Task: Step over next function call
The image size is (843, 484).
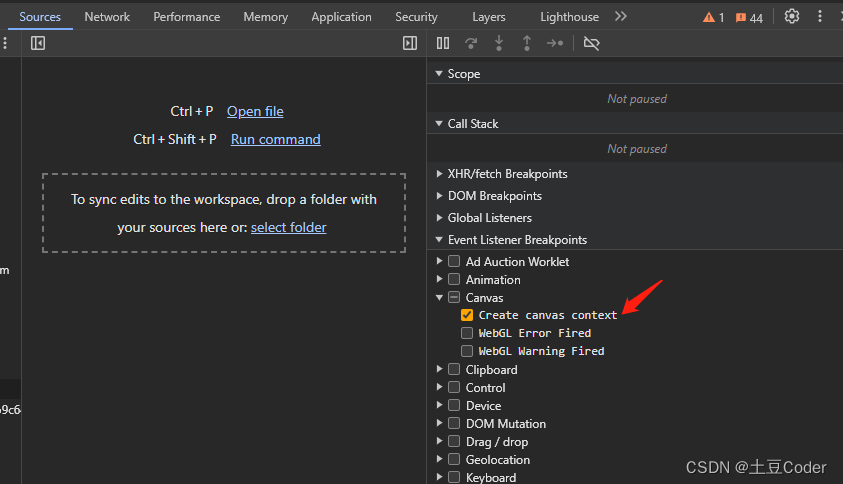Action: coord(471,43)
